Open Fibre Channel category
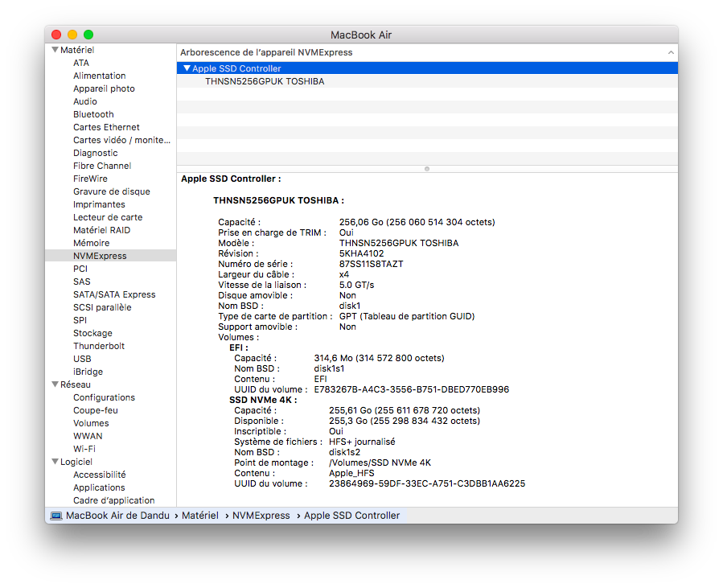 coord(102,166)
